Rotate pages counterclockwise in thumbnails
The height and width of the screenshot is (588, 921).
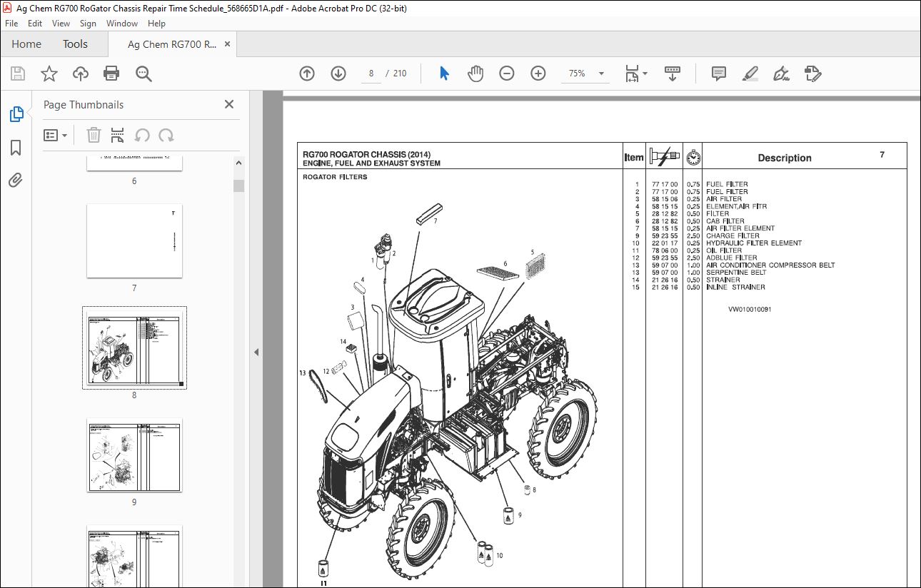pyautogui.click(x=142, y=135)
